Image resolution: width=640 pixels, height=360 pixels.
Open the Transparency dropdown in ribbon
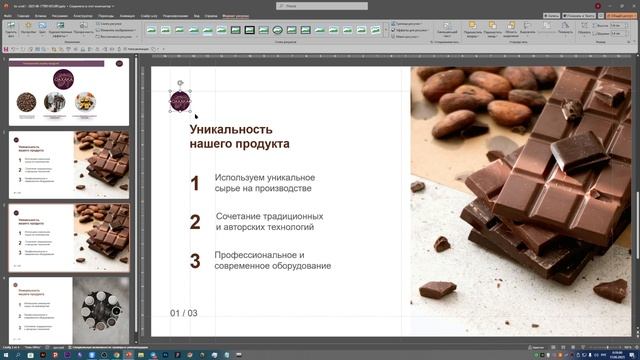[x=83, y=29]
